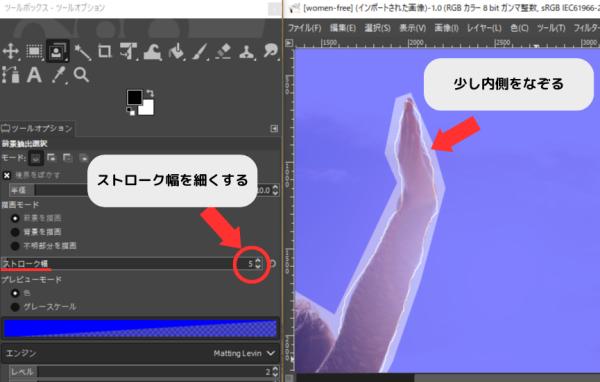Set selection mode to intersect
The height and width of the screenshot is (382, 600).
tap(83, 157)
